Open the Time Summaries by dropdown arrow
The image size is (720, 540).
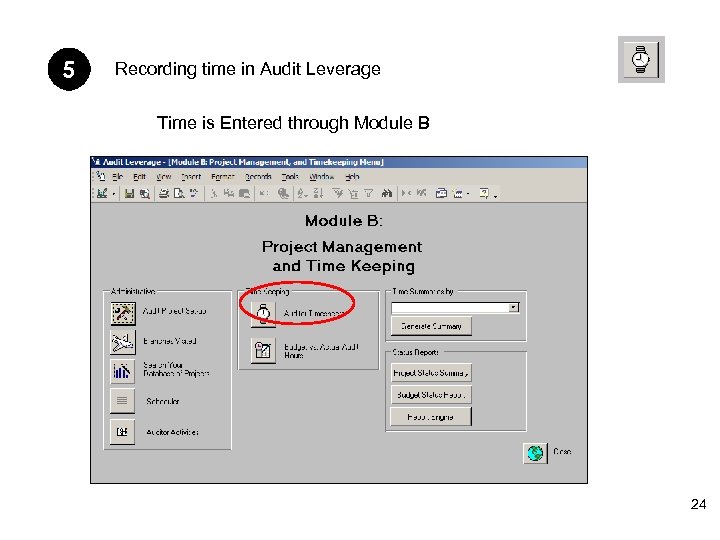click(514, 307)
